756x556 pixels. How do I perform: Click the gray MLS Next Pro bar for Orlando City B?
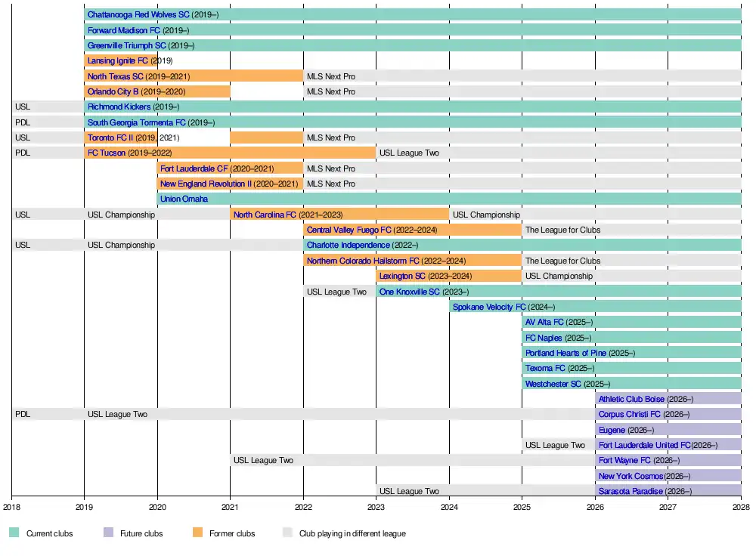click(522, 91)
